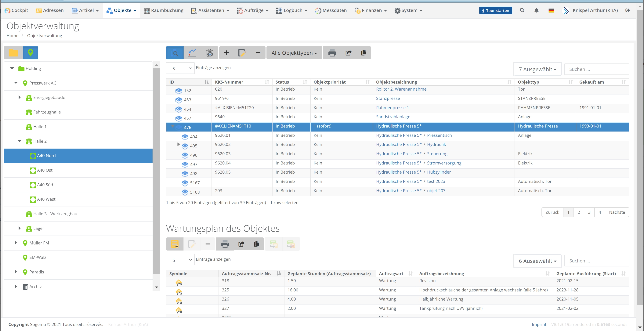The image size is (644, 332).
Task: Click the copy icon in objects toolbar
Action: (x=364, y=53)
